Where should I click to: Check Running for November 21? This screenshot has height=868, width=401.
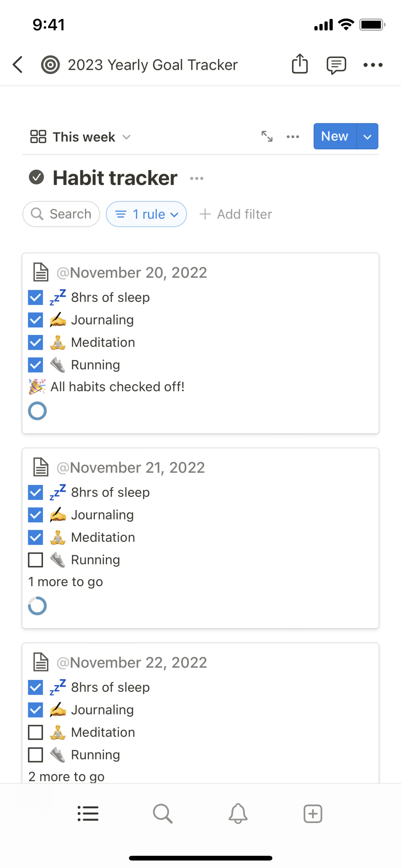point(36,560)
